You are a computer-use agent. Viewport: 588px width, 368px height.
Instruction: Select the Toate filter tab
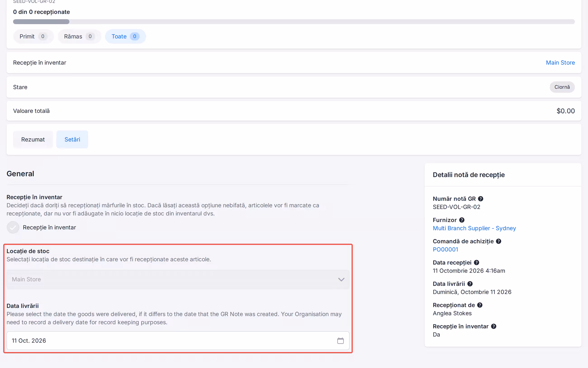click(x=125, y=36)
